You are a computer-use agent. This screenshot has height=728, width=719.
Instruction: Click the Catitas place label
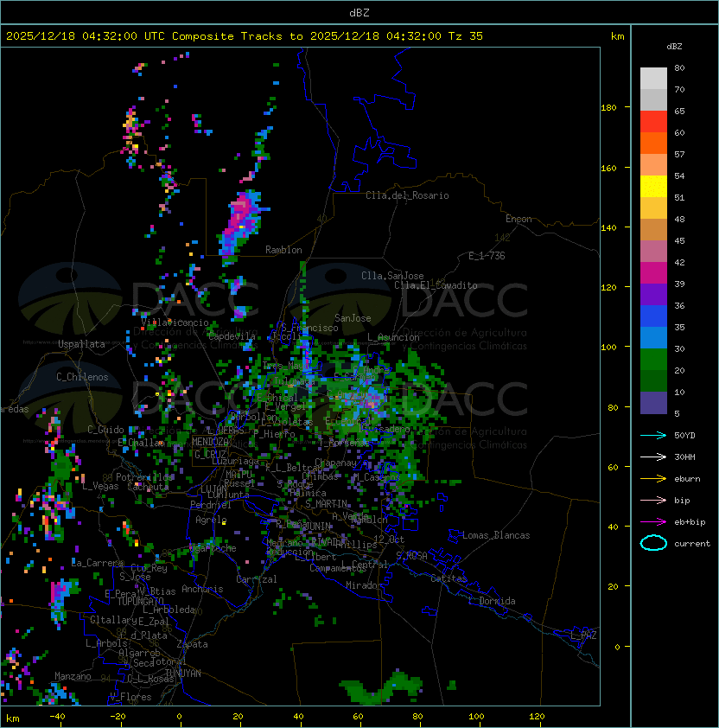[449, 578]
